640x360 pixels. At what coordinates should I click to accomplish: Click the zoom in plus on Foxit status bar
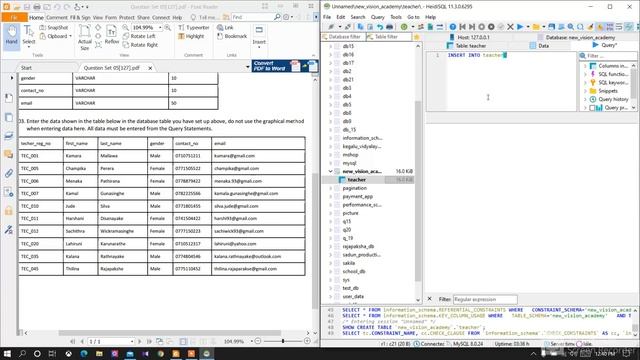[307, 341]
